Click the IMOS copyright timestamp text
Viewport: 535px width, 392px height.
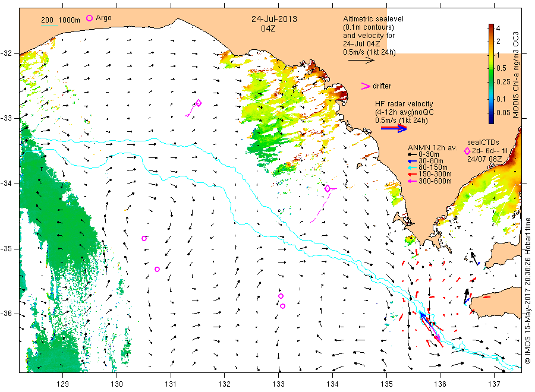pos(528,290)
